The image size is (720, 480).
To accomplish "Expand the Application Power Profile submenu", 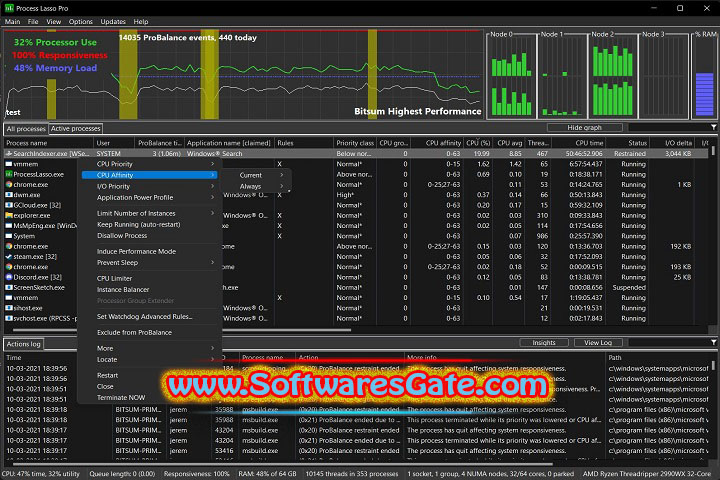I will tap(149, 198).
